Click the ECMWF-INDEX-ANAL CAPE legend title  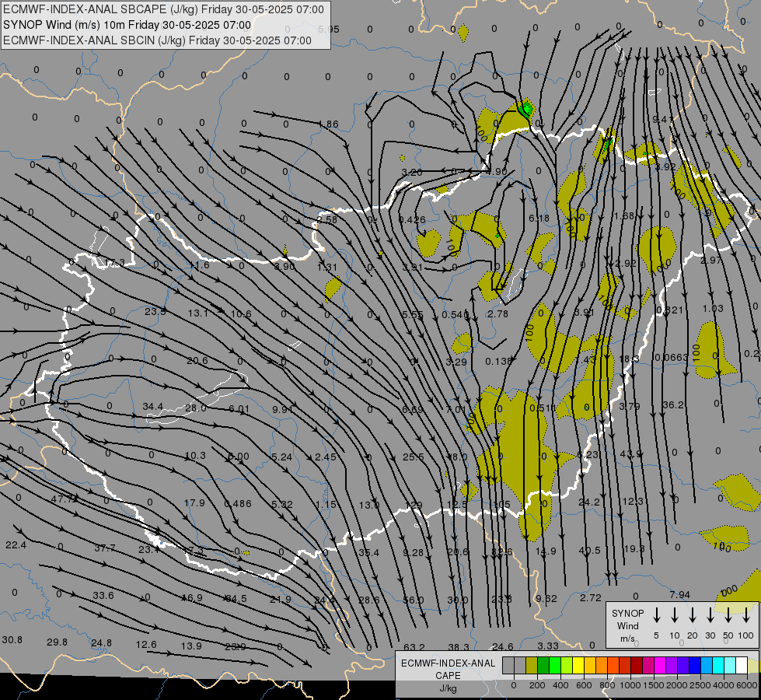click(448, 675)
